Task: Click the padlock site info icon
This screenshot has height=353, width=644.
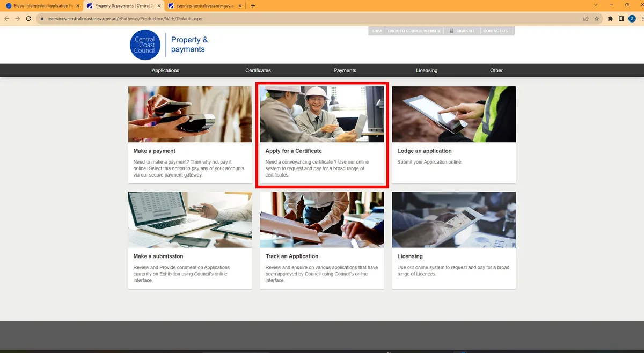Action: click(41, 18)
